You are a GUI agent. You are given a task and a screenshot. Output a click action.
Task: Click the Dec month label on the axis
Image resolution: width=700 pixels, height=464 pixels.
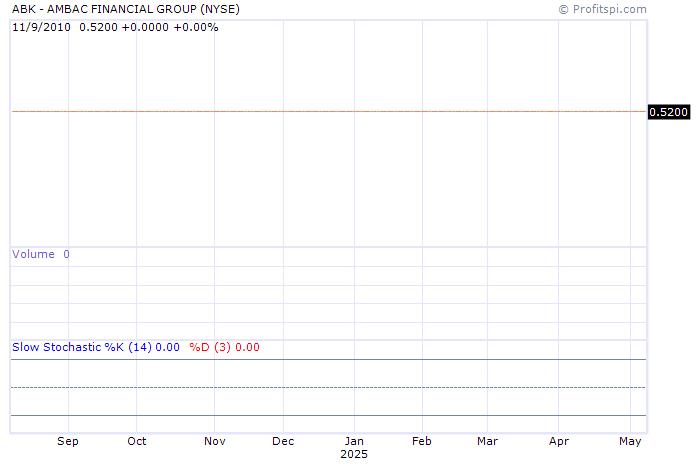click(283, 441)
